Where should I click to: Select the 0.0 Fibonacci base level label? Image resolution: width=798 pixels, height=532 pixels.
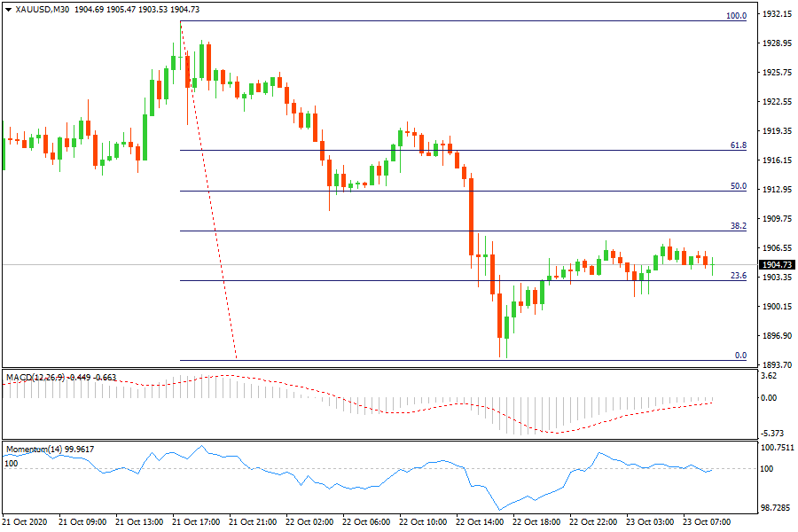coord(740,355)
